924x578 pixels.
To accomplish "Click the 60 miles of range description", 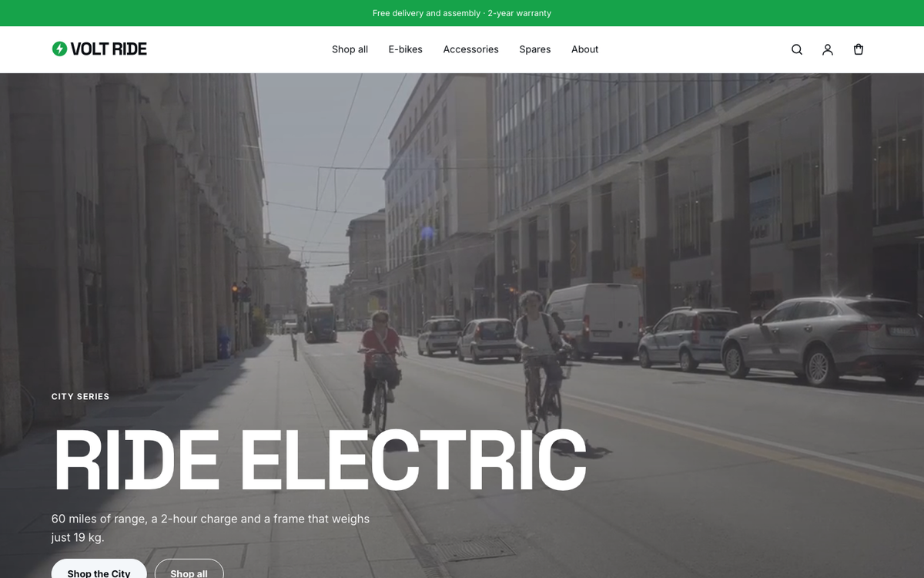I will (210, 528).
